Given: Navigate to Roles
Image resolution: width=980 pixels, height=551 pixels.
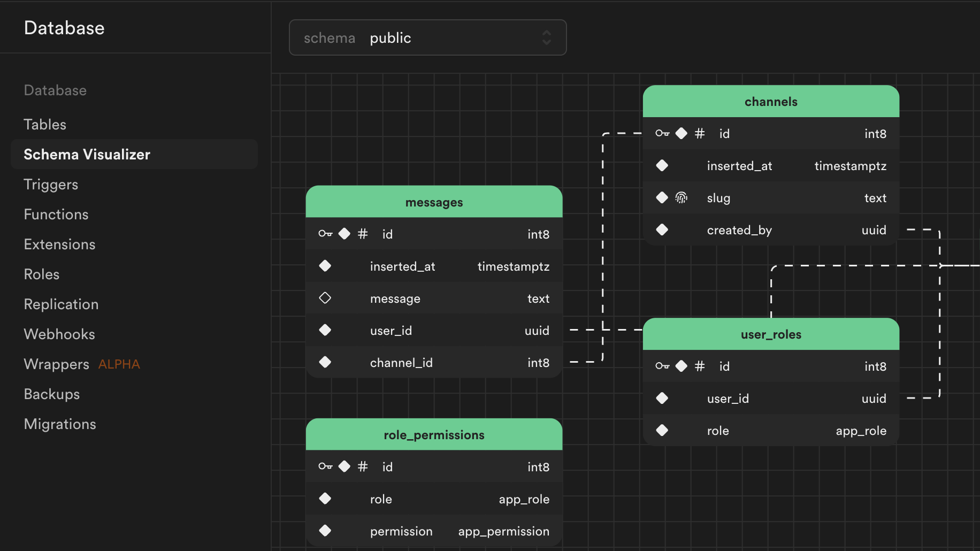Looking at the screenshot, I should [42, 274].
